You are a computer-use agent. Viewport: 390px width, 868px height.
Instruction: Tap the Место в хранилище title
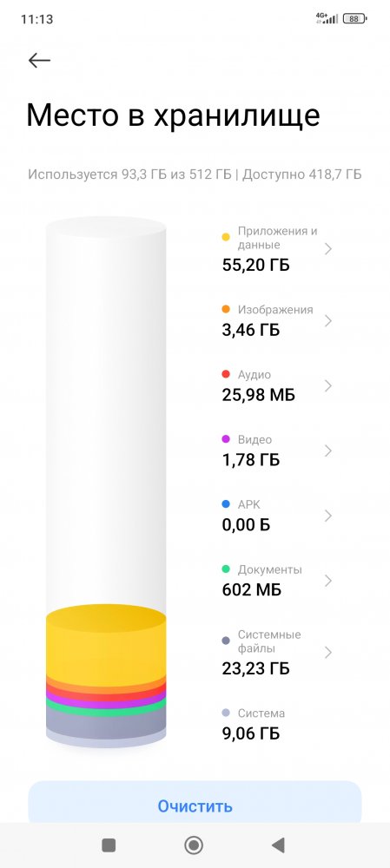(x=173, y=115)
